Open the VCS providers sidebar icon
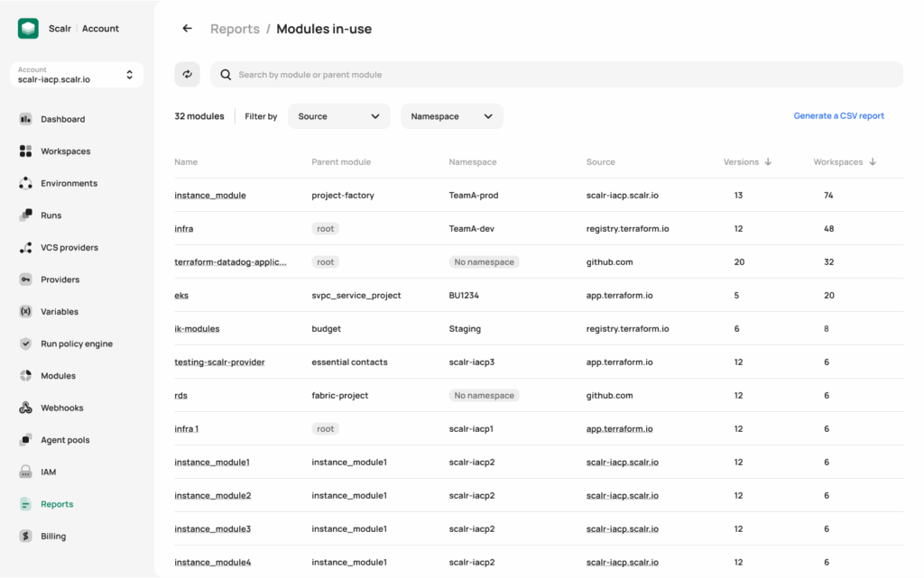Viewport: 924px width, 578px height. tap(25, 247)
